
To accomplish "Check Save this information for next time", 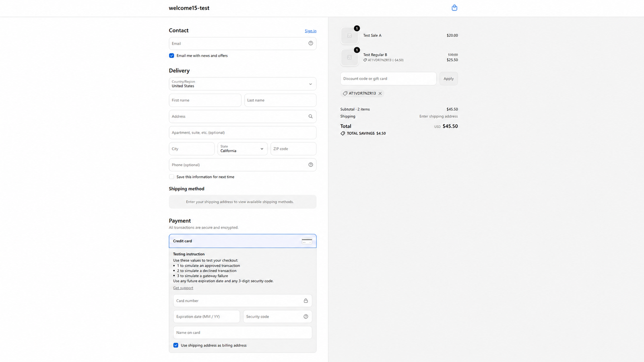I will click(171, 177).
